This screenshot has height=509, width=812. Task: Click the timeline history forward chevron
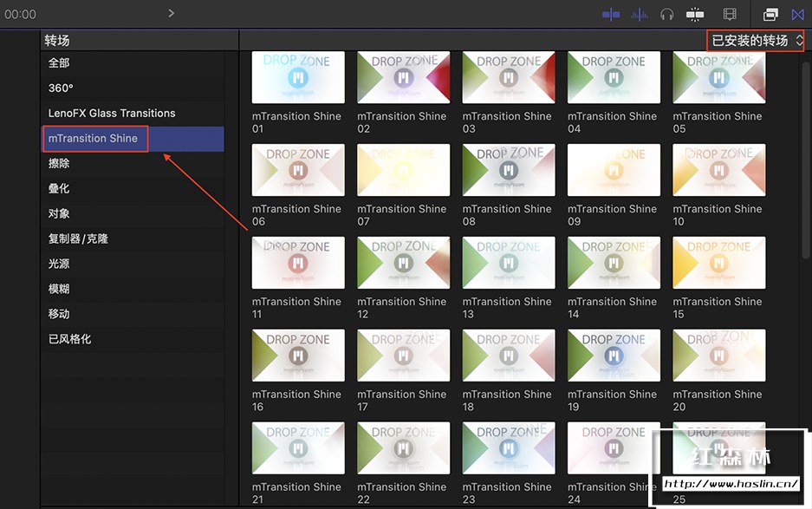pyautogui.click(x=172, y=13)
